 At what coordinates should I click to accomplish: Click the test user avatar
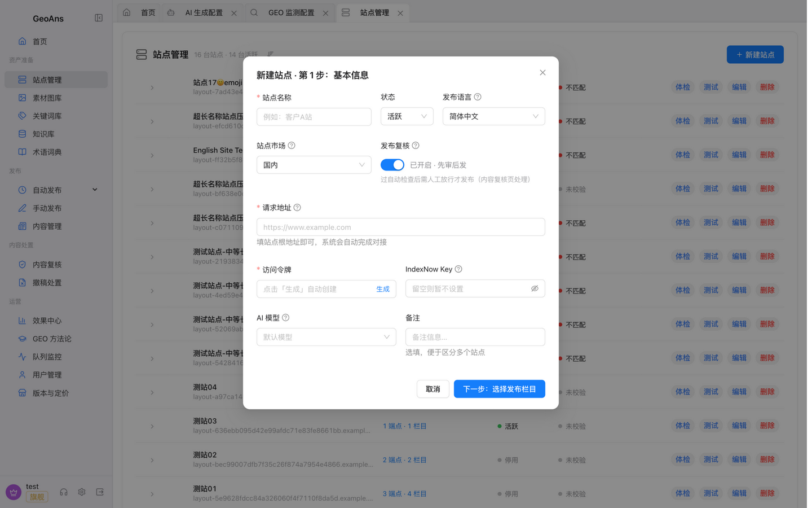coord(14,492)
